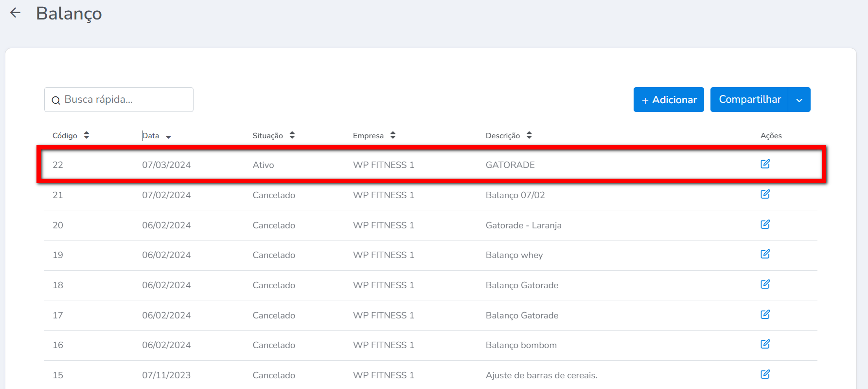The width and height of the screenshot is (868, 389).
Task: Focus the Busca rápida search field
Action: [126, 100]
